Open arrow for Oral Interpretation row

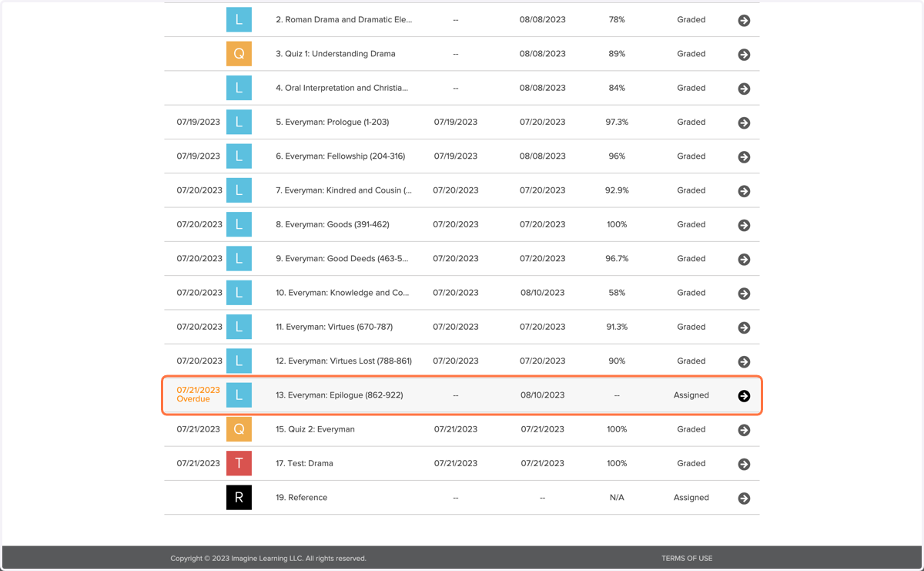click(744, 89)
